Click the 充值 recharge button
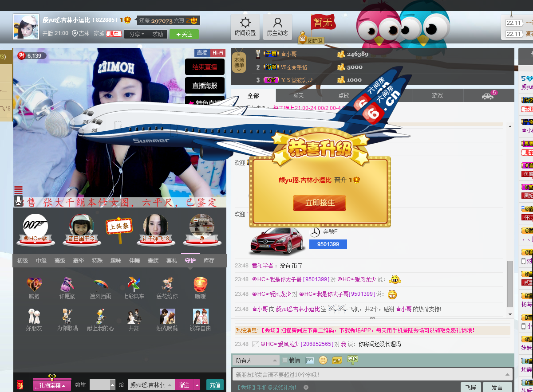The image size is (533, 392). coord(215,385)
